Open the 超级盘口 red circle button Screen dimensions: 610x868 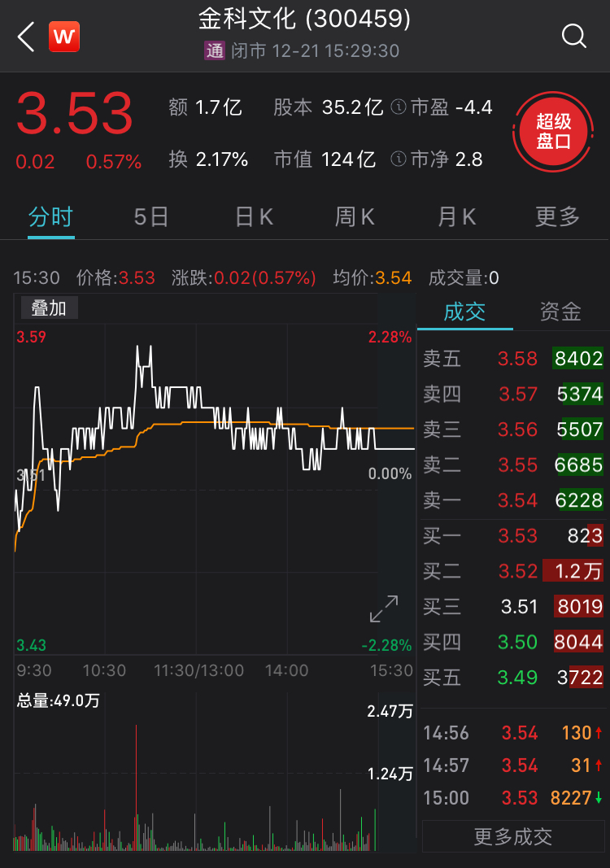click(x=553, y=132)
